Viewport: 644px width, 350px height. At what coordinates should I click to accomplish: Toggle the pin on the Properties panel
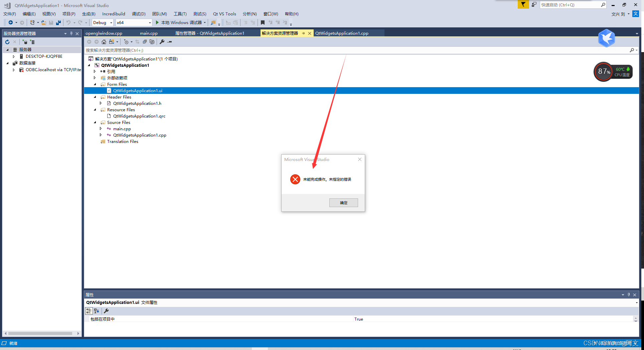[629, 295]
